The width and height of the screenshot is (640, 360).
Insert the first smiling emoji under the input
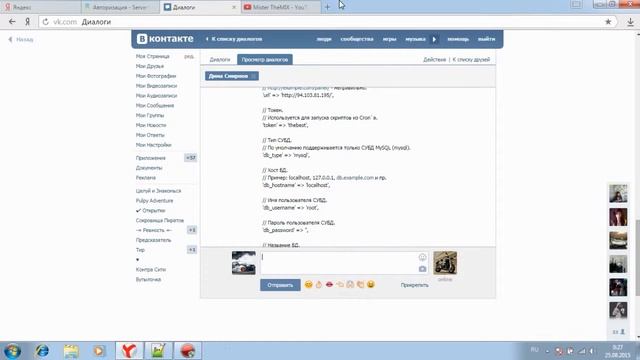(x=309, y=284)
